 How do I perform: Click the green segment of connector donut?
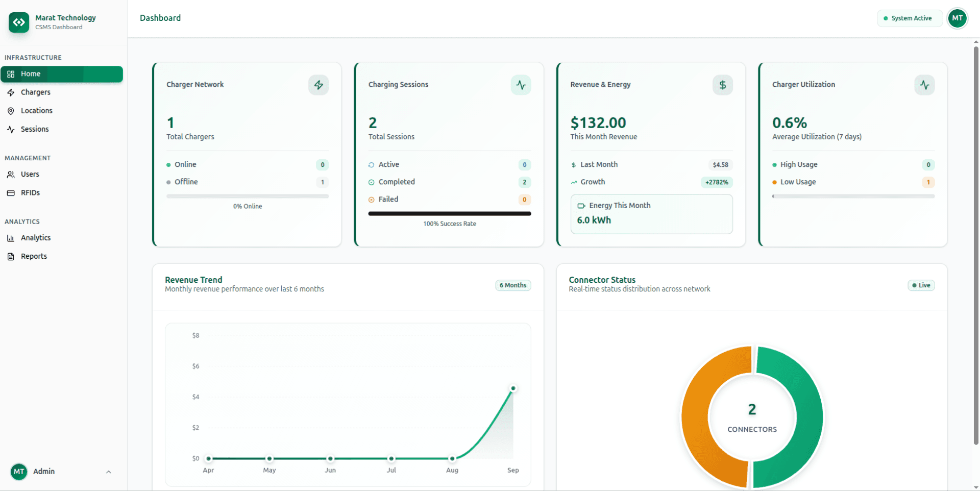pyautogui.click(x=809, y=419)
